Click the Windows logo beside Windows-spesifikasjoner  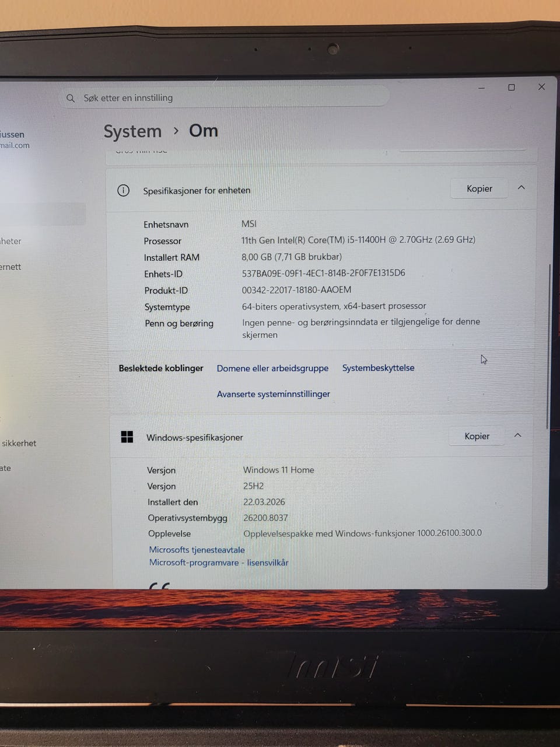click(x=127, y=437)
